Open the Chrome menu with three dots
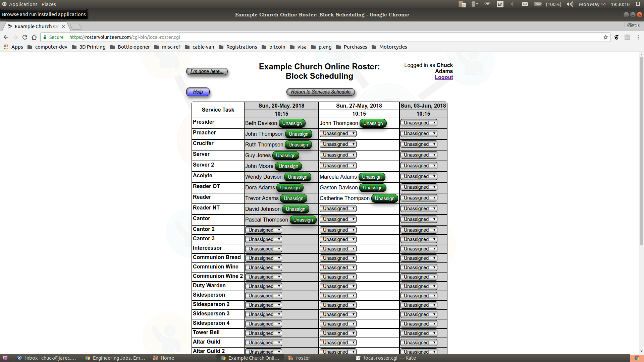Screen dimensions: 644x362 click(x=638, y=37)
